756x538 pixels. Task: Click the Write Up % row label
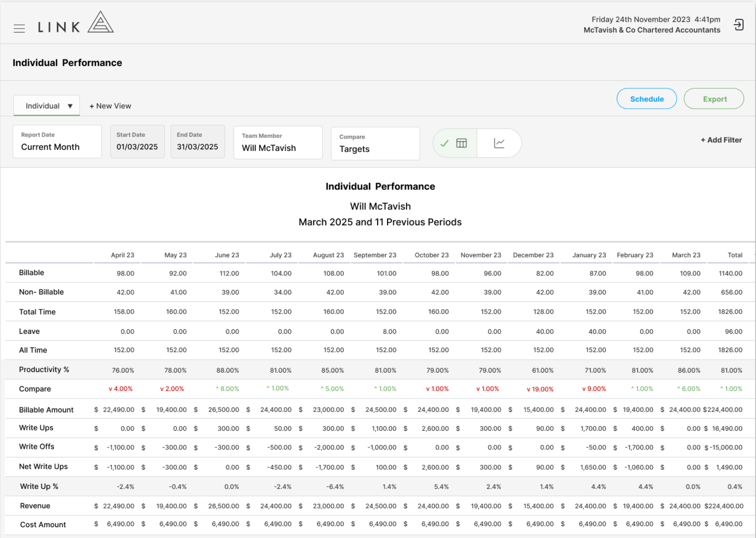click(39, 486)
